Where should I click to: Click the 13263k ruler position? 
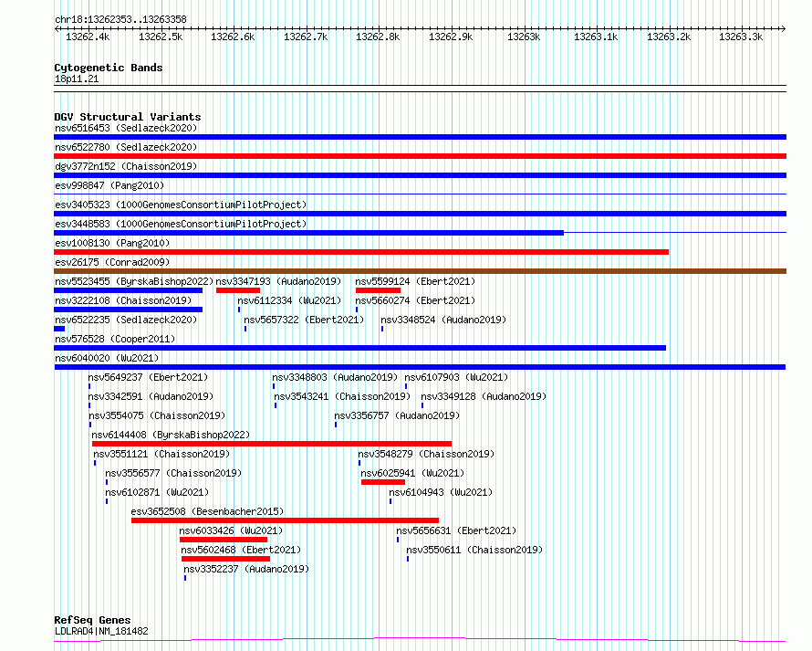coord(524,37)
